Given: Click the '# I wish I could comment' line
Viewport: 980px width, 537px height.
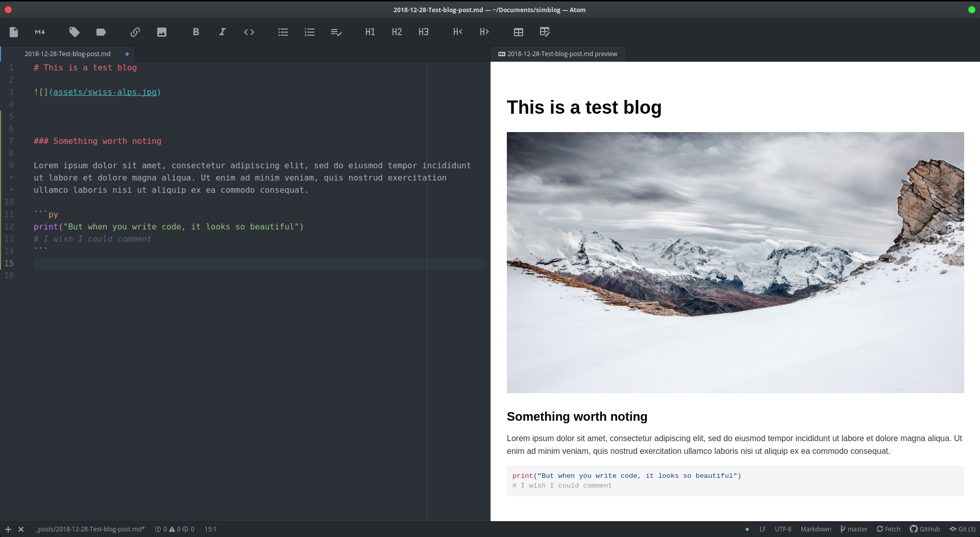Looking at the screenshot, I should click(92, 239).
